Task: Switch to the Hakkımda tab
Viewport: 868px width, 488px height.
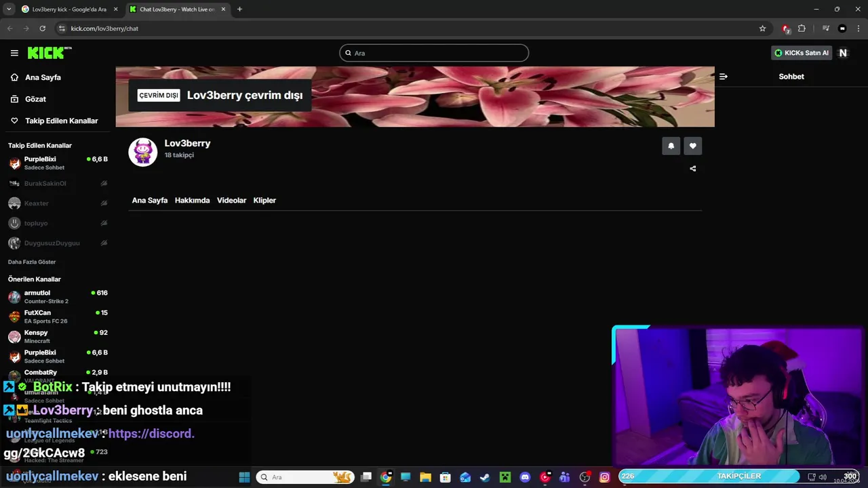Action: [192, 201]
